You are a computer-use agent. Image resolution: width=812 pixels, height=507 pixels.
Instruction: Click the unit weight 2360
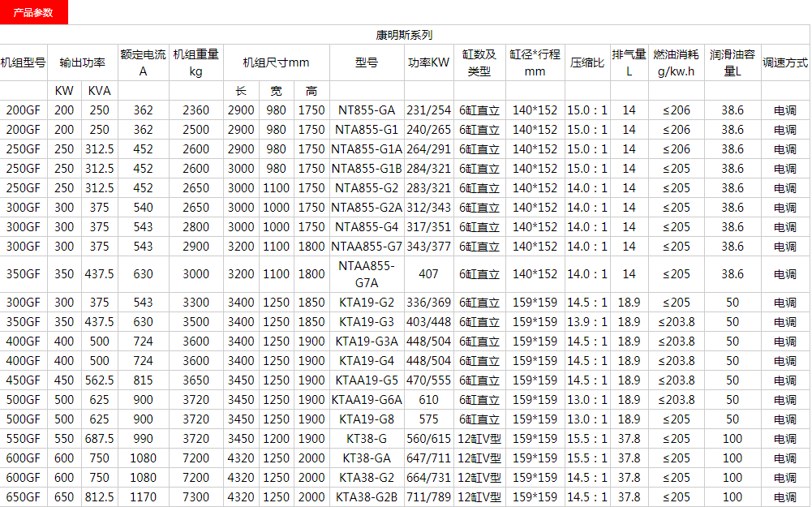click(195, 110)
